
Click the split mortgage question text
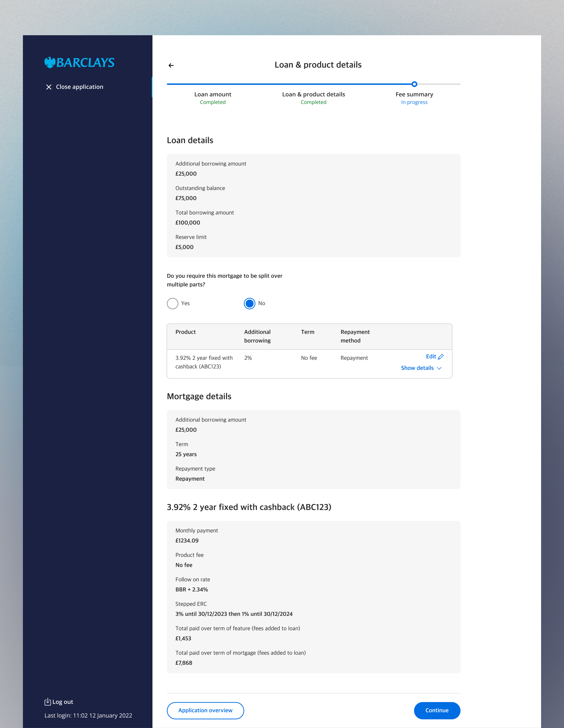[224, 280]
